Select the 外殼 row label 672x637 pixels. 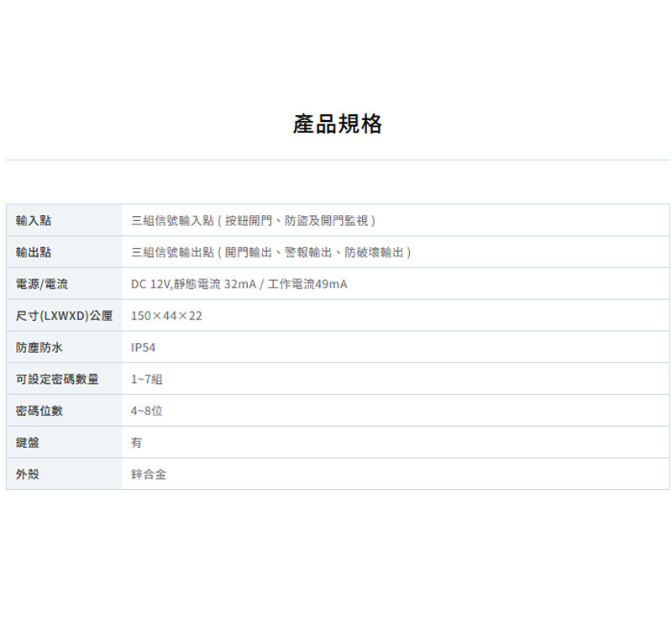(x=28, y=474)
